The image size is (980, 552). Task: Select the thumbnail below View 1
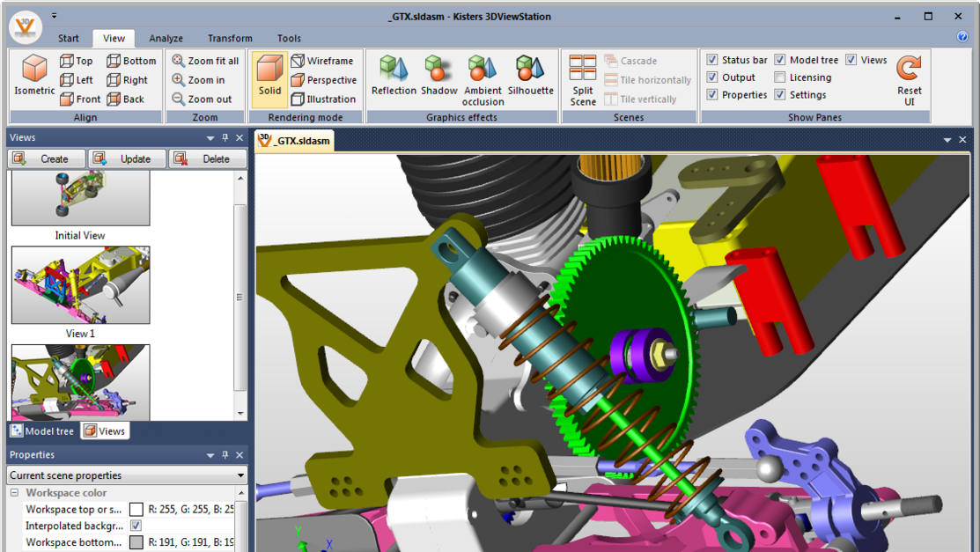click(x=81, y=382)
